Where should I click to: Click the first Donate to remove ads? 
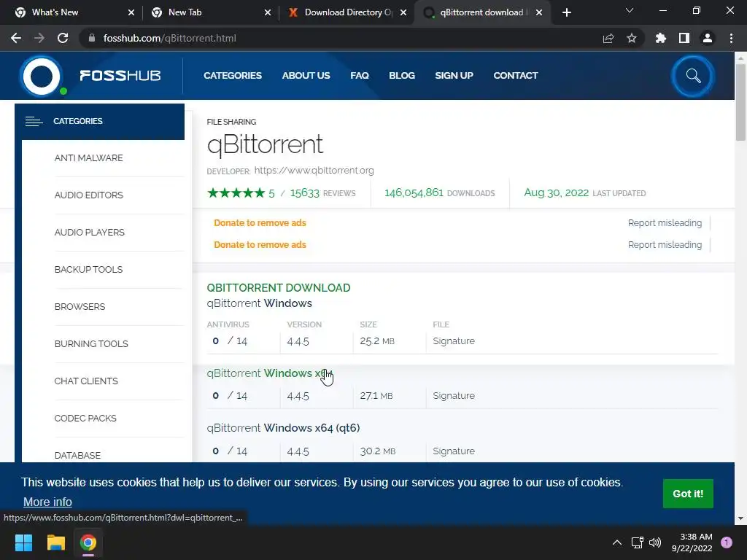click(260, 223)
